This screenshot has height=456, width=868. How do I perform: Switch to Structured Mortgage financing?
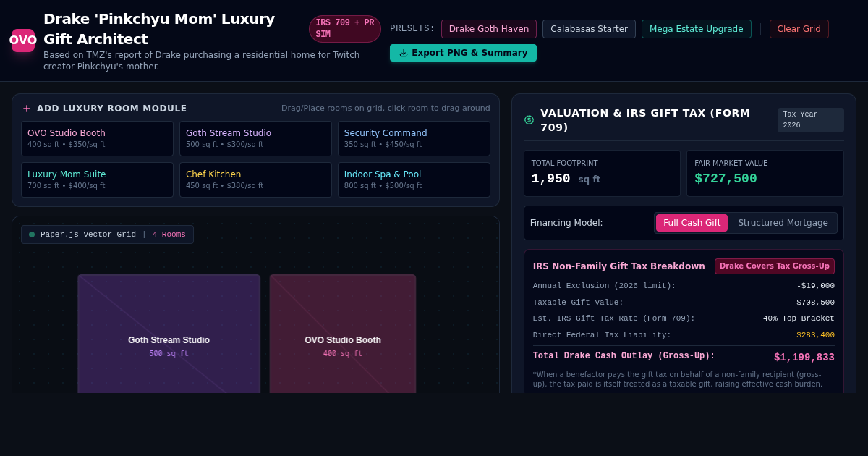[783, 223]
